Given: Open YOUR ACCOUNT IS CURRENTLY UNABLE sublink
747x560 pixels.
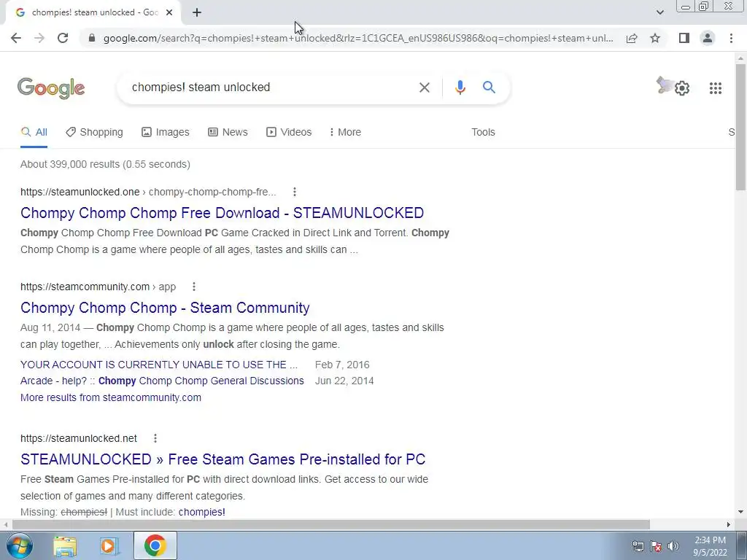Looking at the screenshot, I should (x=159, y=365).
